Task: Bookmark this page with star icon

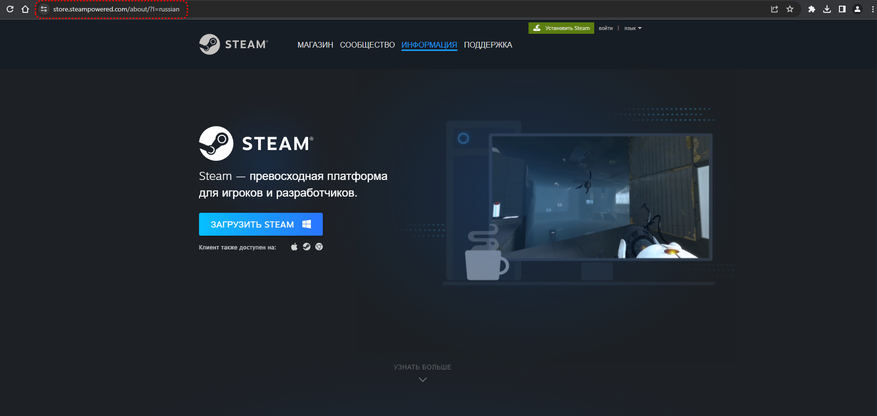Action: [x=790, y=9]
